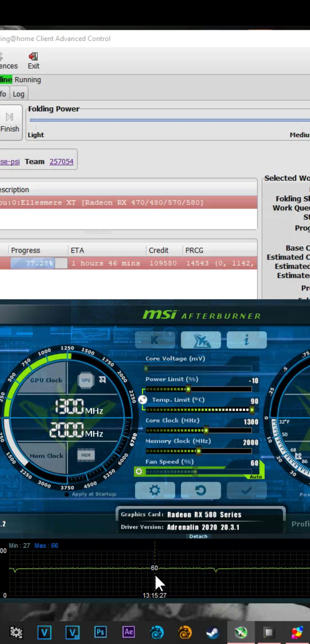Open the gray square taskbar icon
The height and width of the screenshot is (644, 310).
[269, 632]
